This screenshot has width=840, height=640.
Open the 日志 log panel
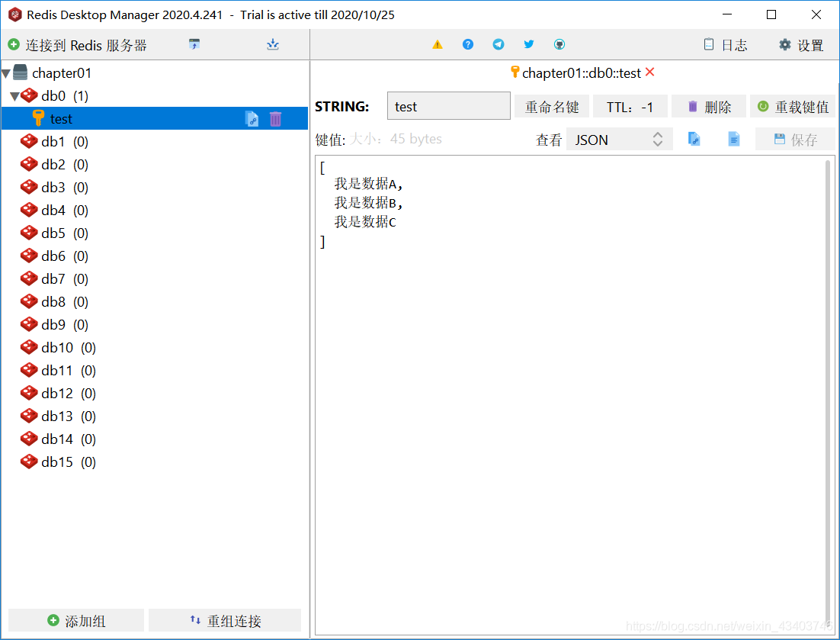pos(725,44)
